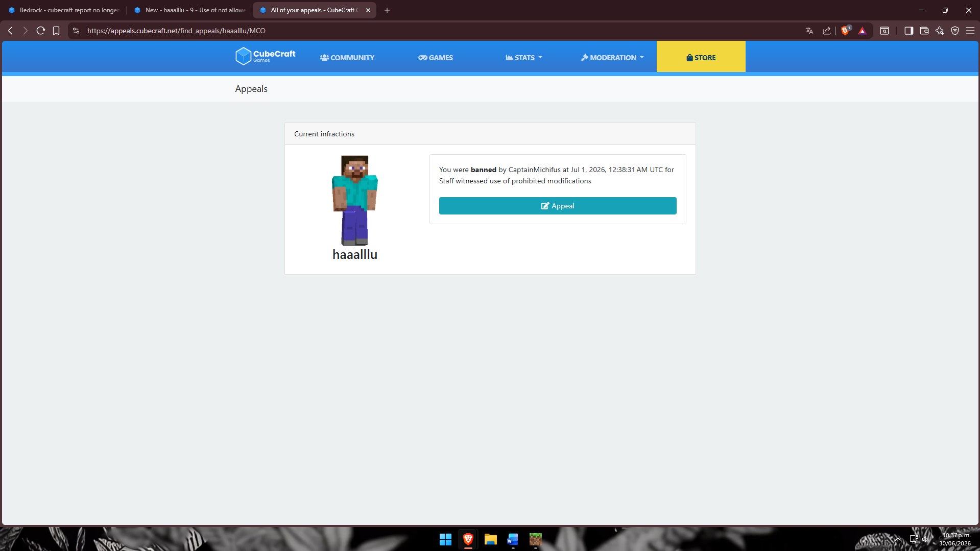Open the yellow STORE button
The image size is (980, 551).
point(701,57)
